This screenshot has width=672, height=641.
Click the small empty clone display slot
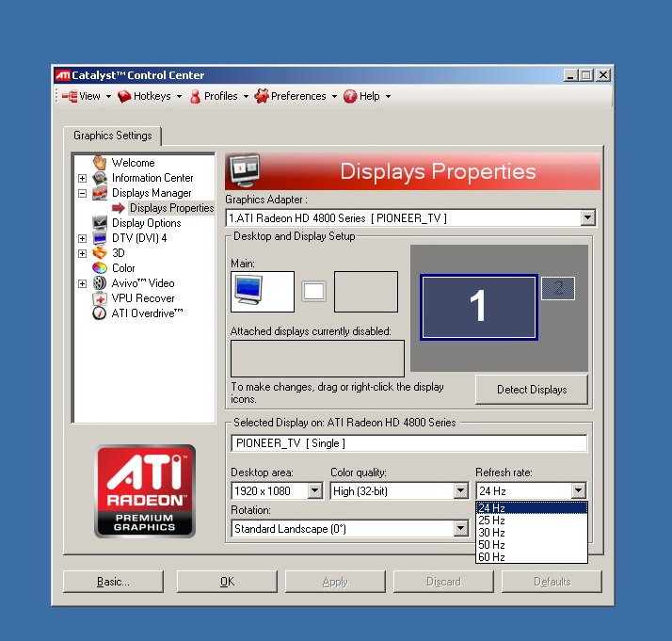point(313,292)
